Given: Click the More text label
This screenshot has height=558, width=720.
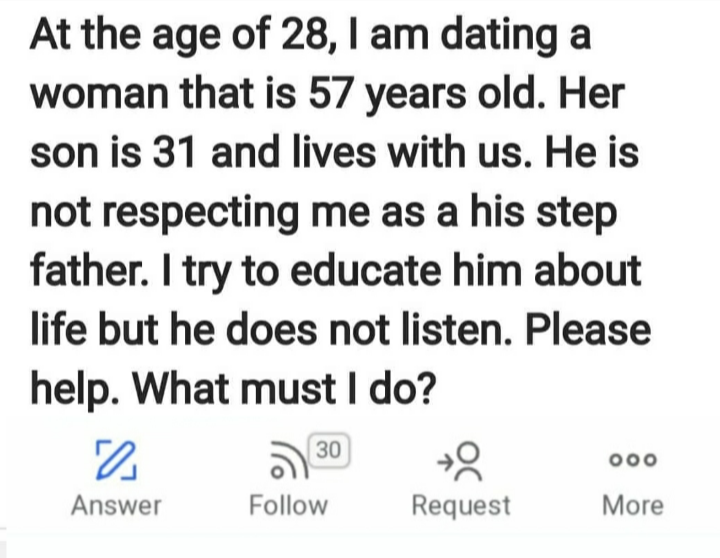Looking at the screenshot, I should tap(633, 506).
